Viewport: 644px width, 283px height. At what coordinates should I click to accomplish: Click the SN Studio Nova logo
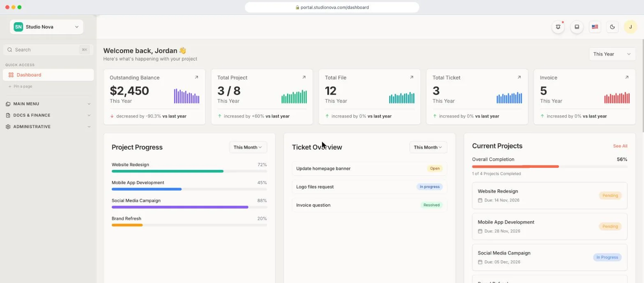[18, 27]
